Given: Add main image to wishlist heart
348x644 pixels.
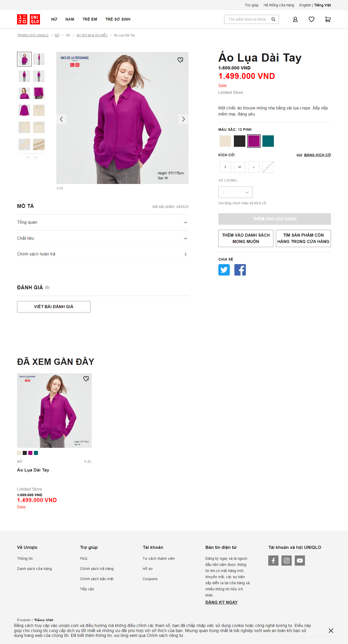Looking at the screenshot, I should point(180,60).
